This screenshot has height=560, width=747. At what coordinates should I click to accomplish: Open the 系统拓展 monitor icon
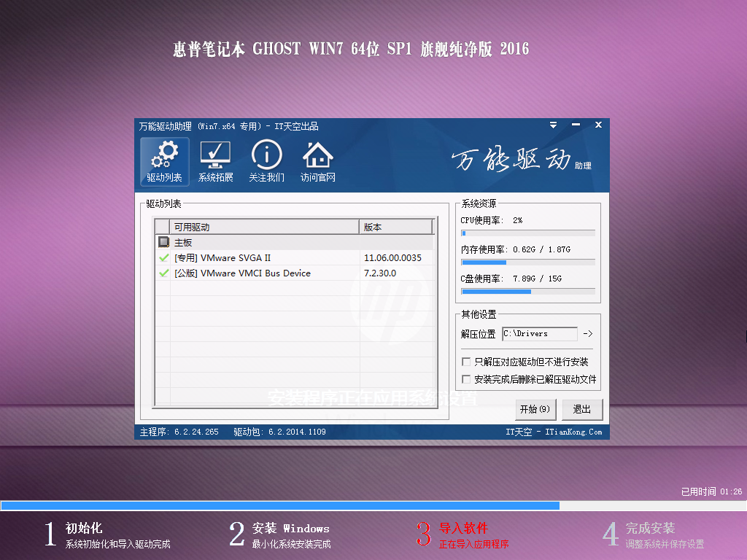[215, 161]
